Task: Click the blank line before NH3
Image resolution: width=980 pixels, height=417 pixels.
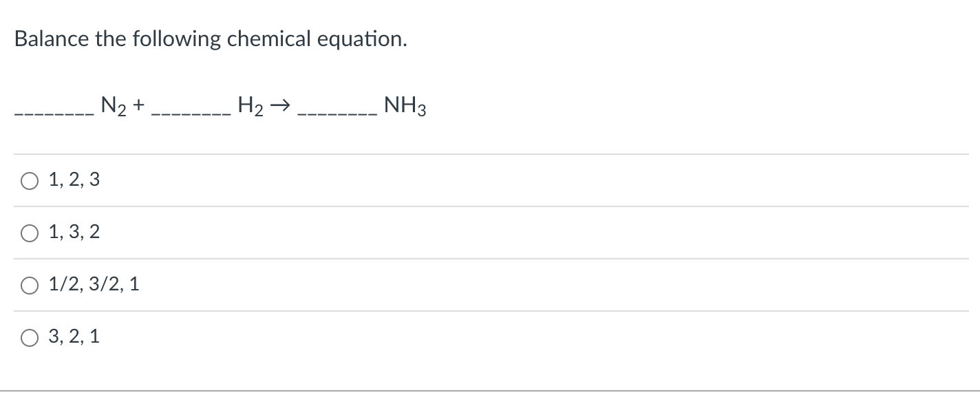Action: point(337,114)
